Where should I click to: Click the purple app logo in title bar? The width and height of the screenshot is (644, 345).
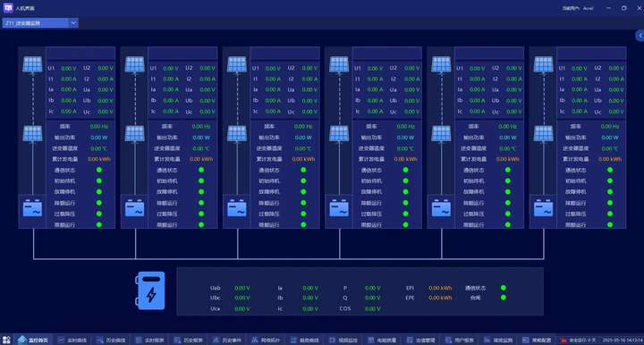click(x=8, y=8)
